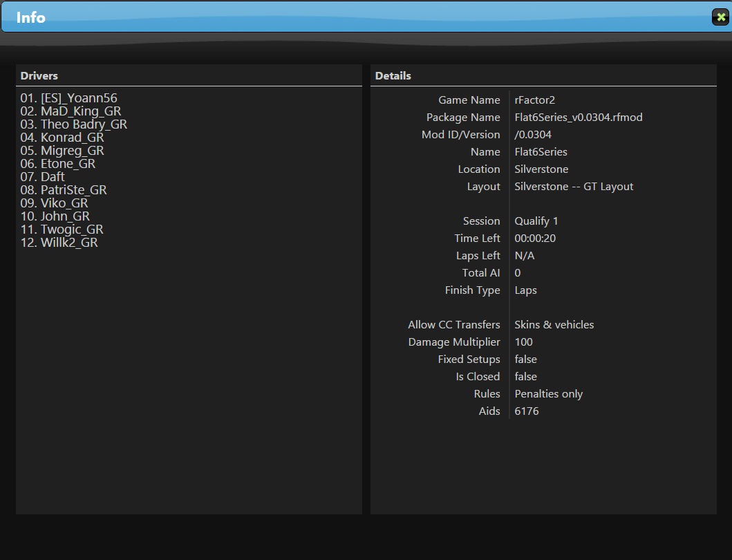Screen dimensions: 732x560
Task: Select driver MaD_King_GR
Action: (71, 111)
